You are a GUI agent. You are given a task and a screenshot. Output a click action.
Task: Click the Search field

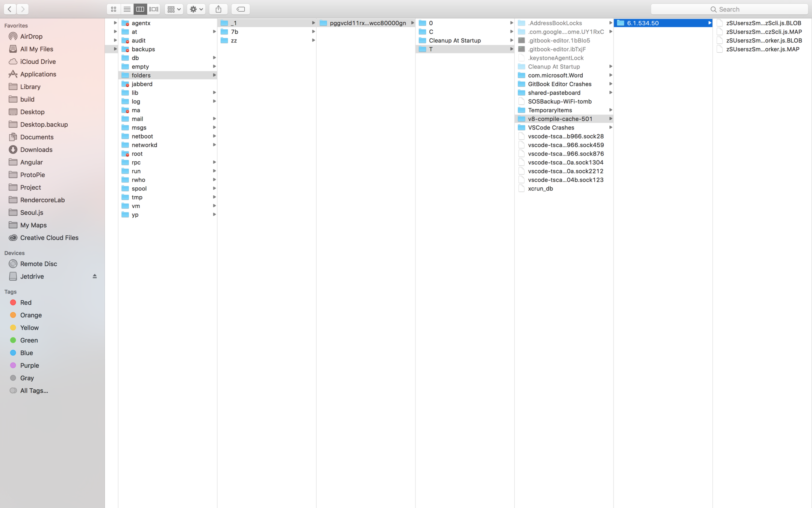[729, 9]
